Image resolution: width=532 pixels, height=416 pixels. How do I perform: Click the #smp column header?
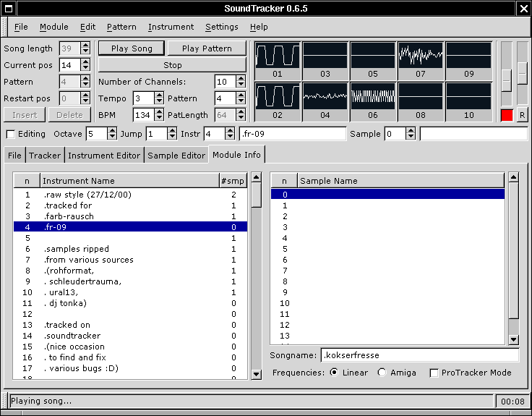pyautogui.click(x=233, y=181)
